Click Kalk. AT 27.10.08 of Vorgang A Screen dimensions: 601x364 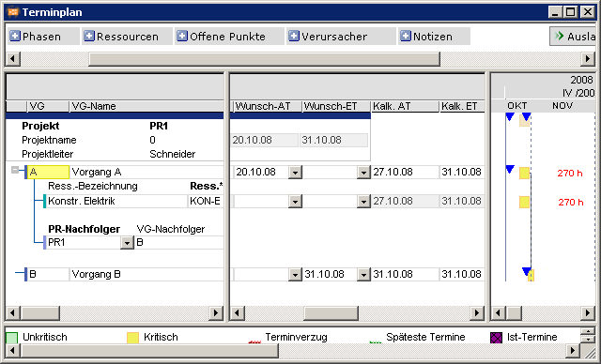[405, 173]
